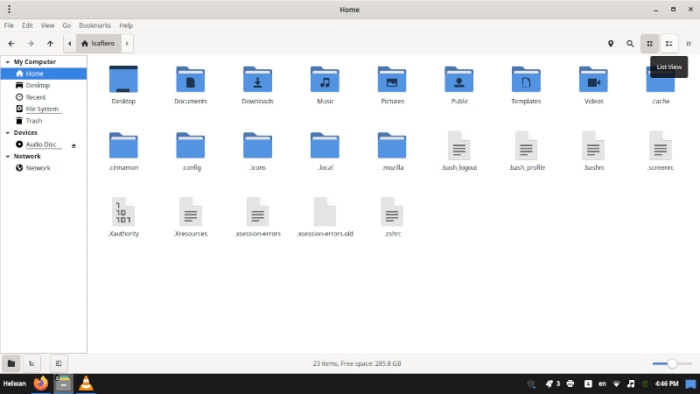The height and width of the screenshot is (394, 700).
Task: Open Trash in the sidebar
Action: (44, 121)
